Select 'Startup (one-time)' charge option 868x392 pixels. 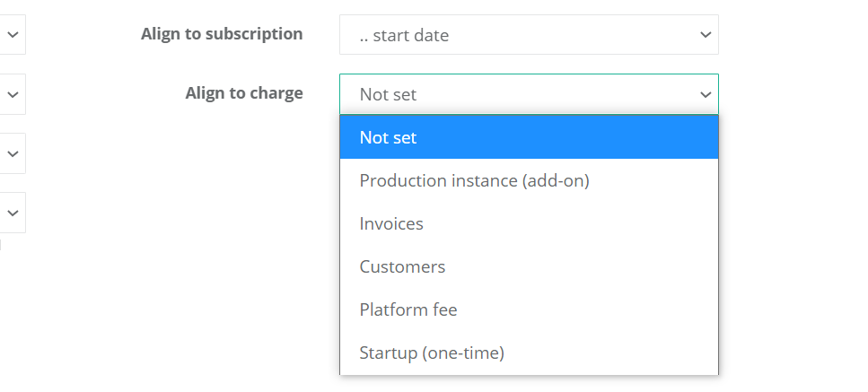pyautogui.click(x=432, y=353)
